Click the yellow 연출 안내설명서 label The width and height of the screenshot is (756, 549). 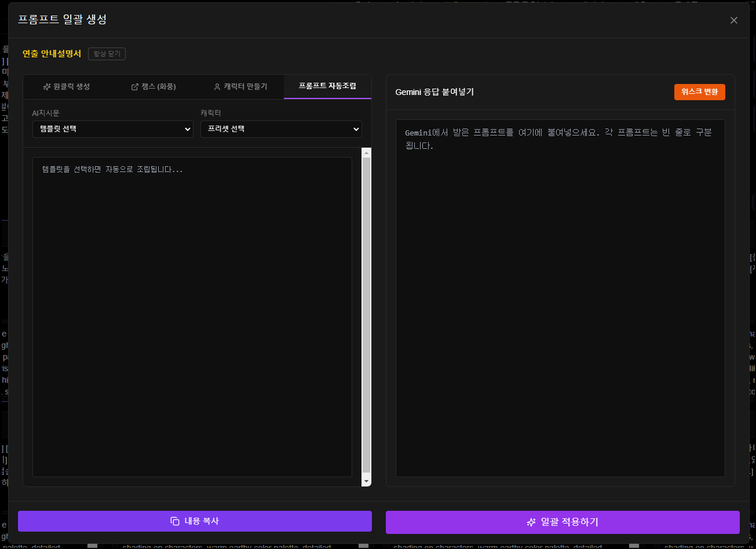coord(52,53)
